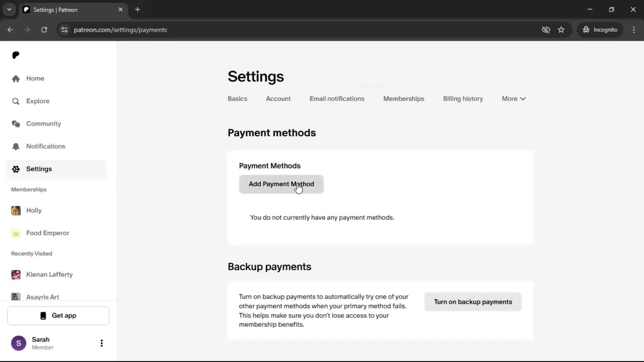
Task: Click the Asayris Art avatar
Action: (16, 297)
